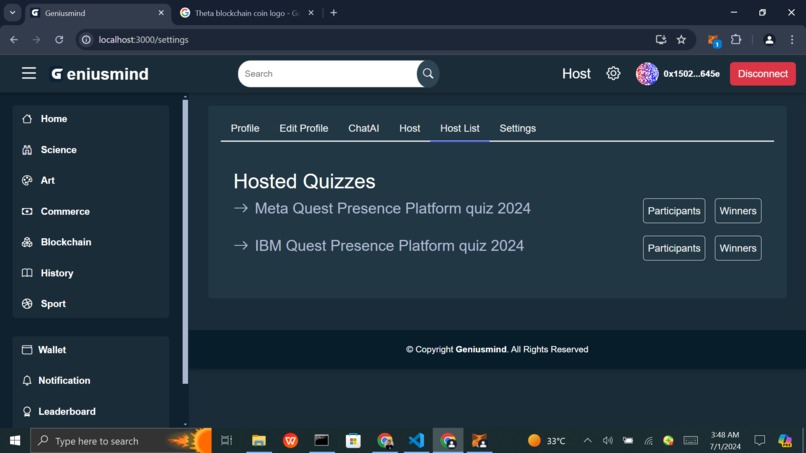Click the Host link in header

coord(576,74)
